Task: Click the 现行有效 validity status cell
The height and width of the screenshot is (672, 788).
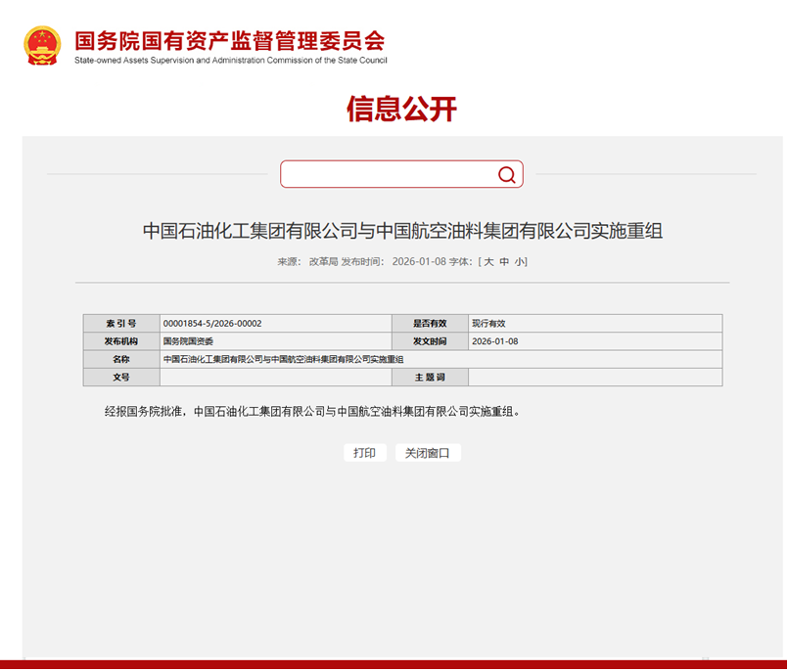Action: tap(488, 324)
